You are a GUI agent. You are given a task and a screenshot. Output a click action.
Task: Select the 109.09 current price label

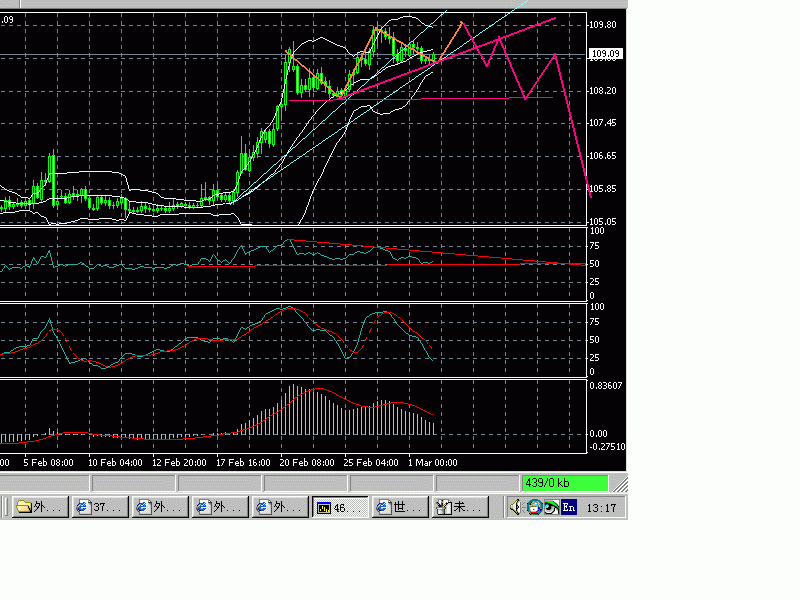[606, 54]
